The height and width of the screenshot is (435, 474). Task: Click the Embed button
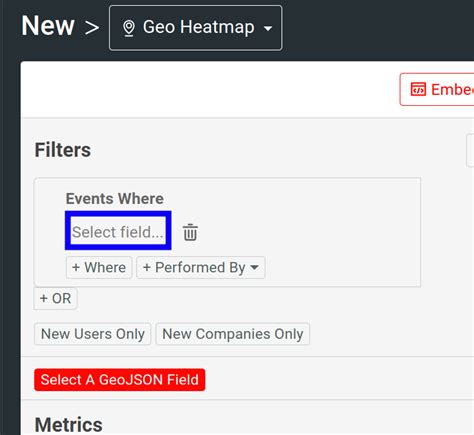[x=437, y=89]
